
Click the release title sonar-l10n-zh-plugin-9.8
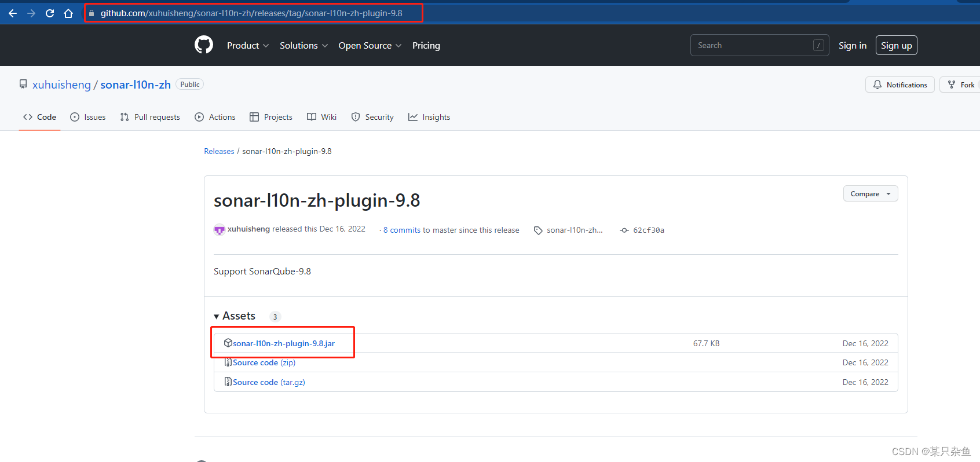[x=317, y=200]
